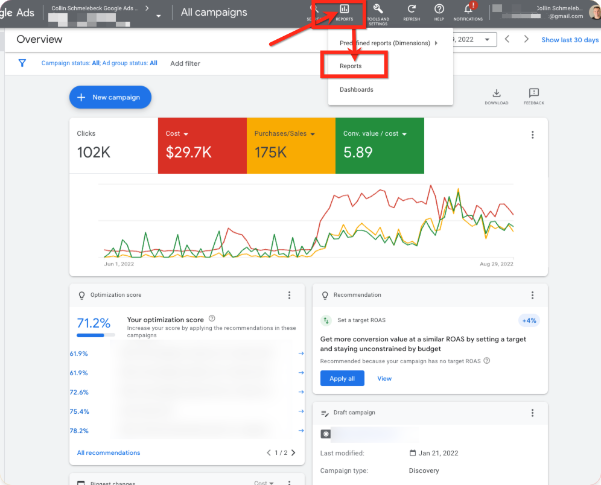Expand the Purchases/Sales metric dropdown
The image size is (601, 485).
click(312, 134)
